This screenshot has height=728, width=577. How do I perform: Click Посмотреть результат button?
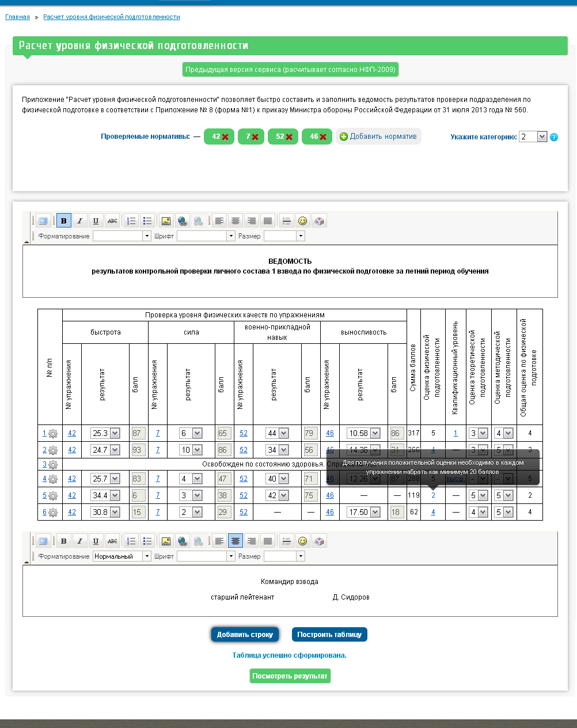pyautogui.click(x=290, y=676)
